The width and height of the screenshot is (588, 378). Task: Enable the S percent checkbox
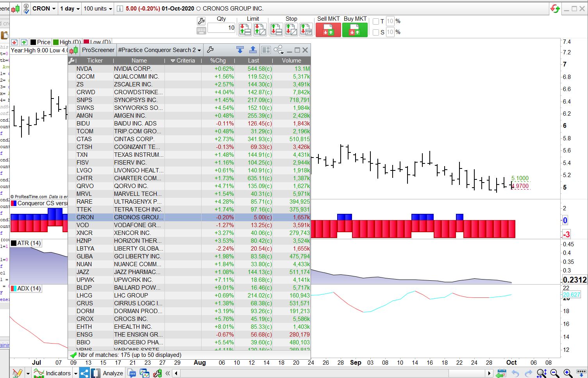(x=376, y=32)
